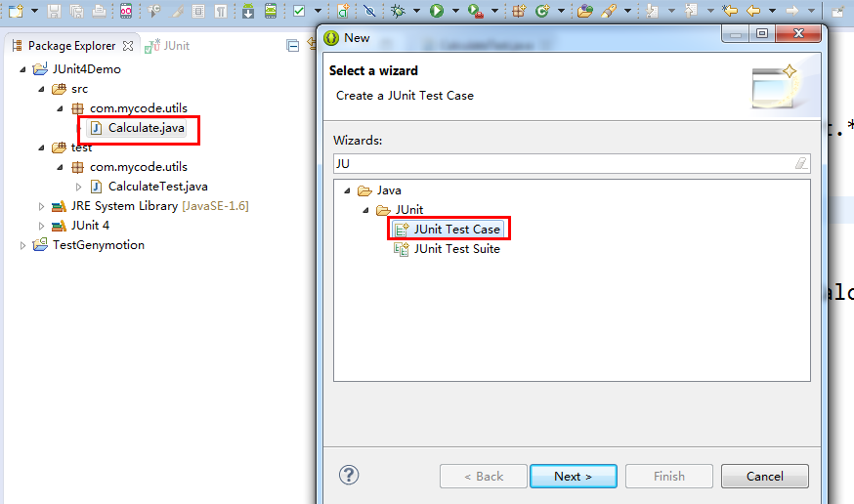The image size is (854, 504).
Task: Open the Run configurations dropdown arrow
Action: click(x=455, y=11)
